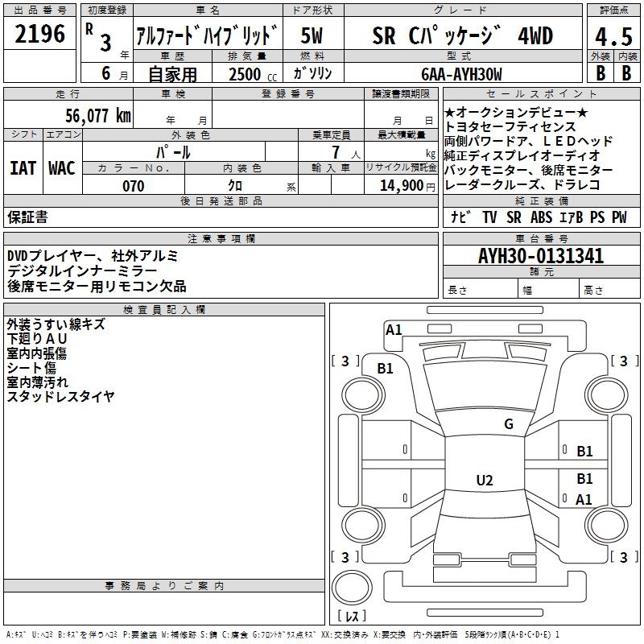Click the G windshield mark on the diagram
The width and height of the screenshot is (644, 644).
(x=508, y=424)
